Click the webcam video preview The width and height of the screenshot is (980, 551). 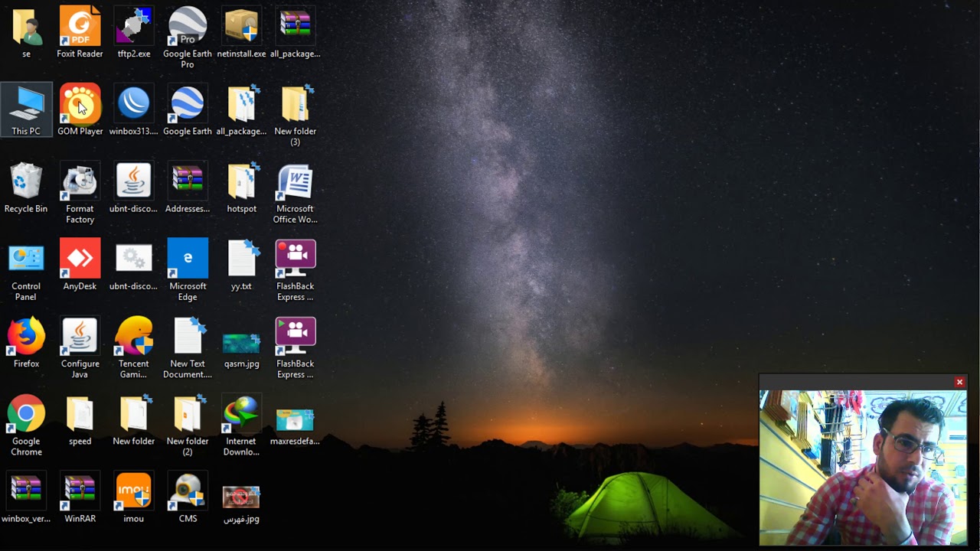(x=863, y=468)
